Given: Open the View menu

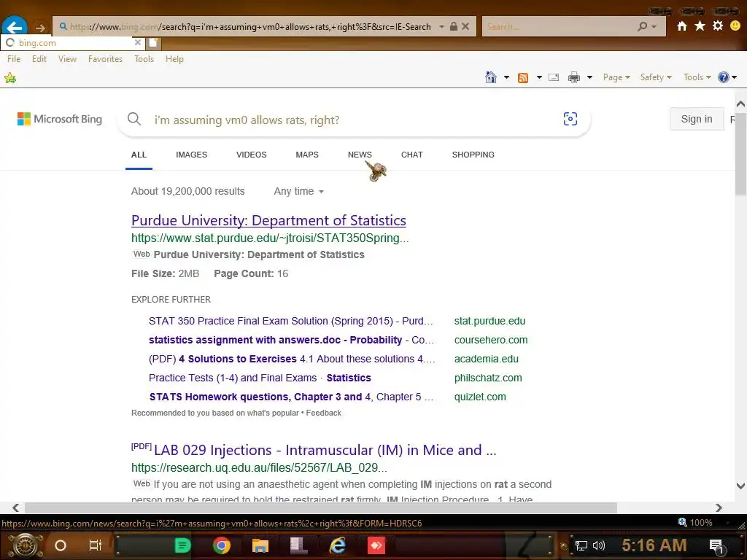Looking at the screenshot, I should (67, 59).
